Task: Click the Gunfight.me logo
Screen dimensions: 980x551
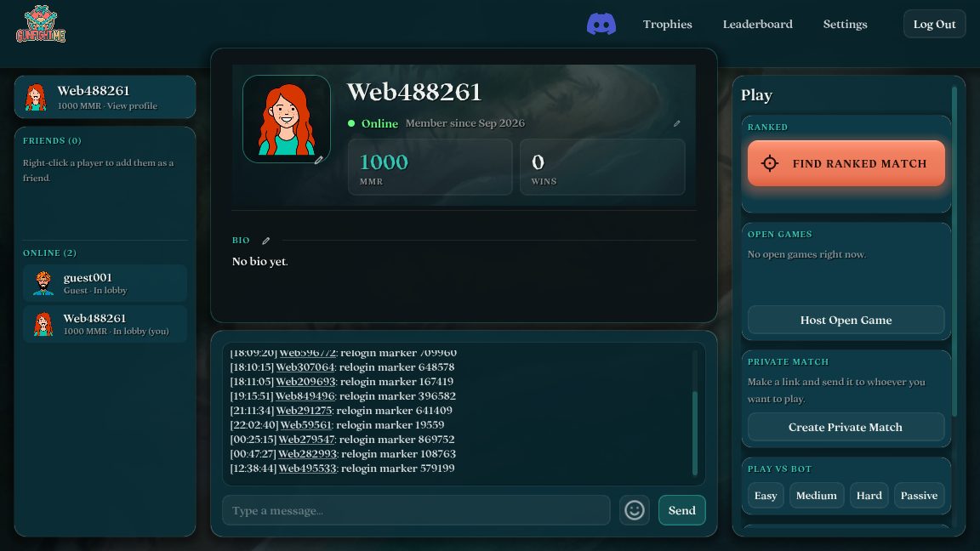Action: coord(41,25)
